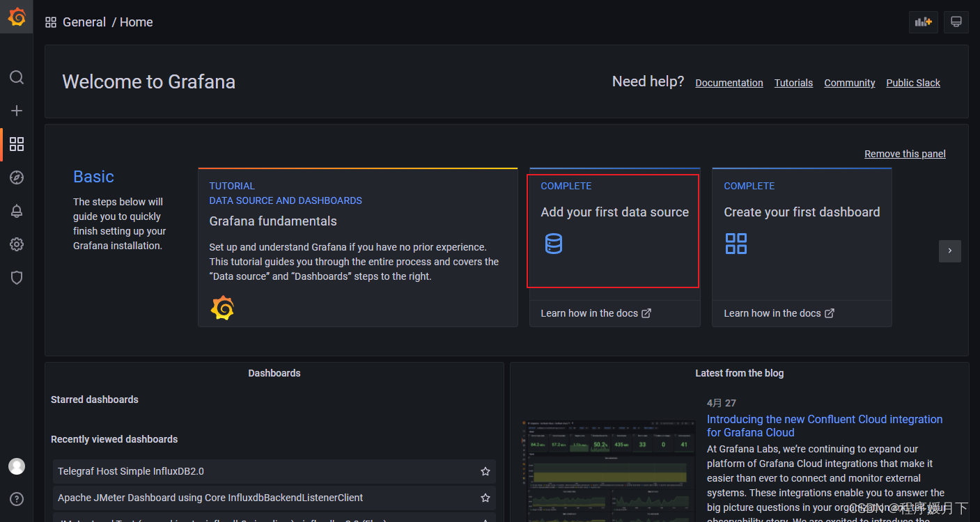The height and width of the screenshot is (522, 980).
Task: Open the Search dashboards magnifier icon
Action: pos(17,77)
